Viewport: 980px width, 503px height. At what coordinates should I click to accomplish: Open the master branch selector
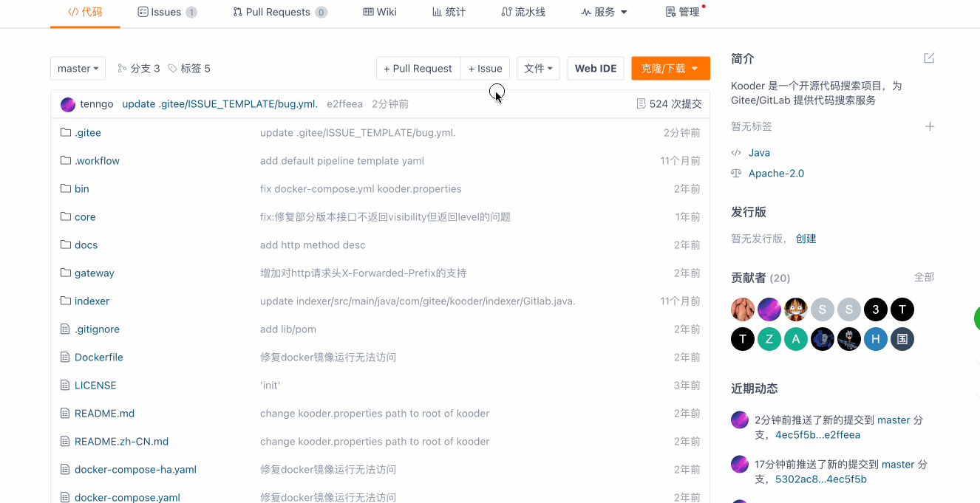(x=78, y=68)
